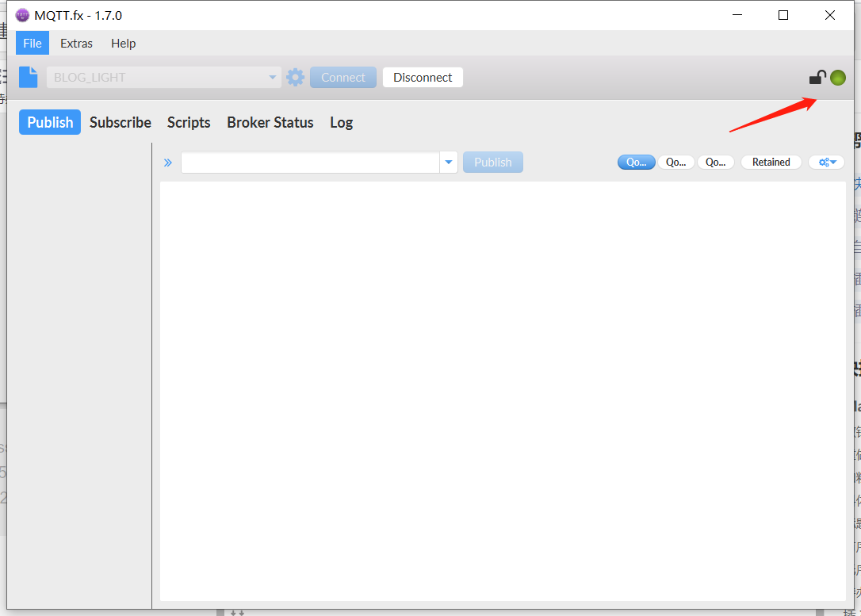Click the double-chevron expand icon beside topic field
The width and height of the screenshot is (861, 616).
[168, 163]
